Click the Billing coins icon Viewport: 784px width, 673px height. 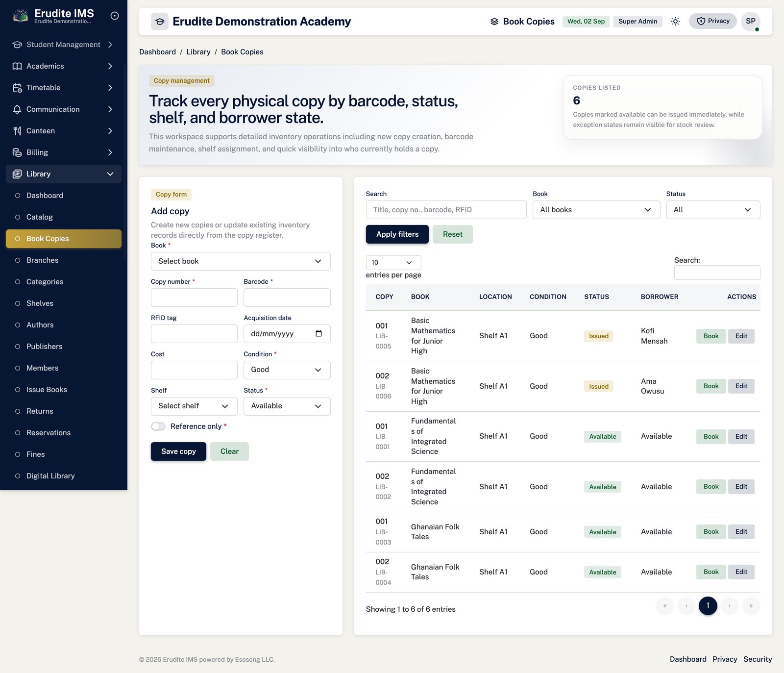(17, 152)
